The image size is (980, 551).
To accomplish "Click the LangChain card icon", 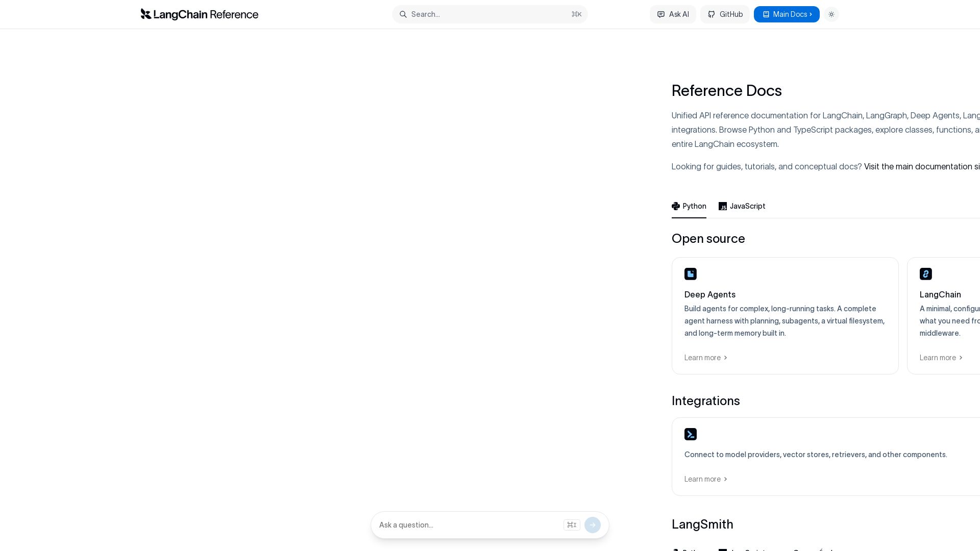I will [x=926, y=274].
